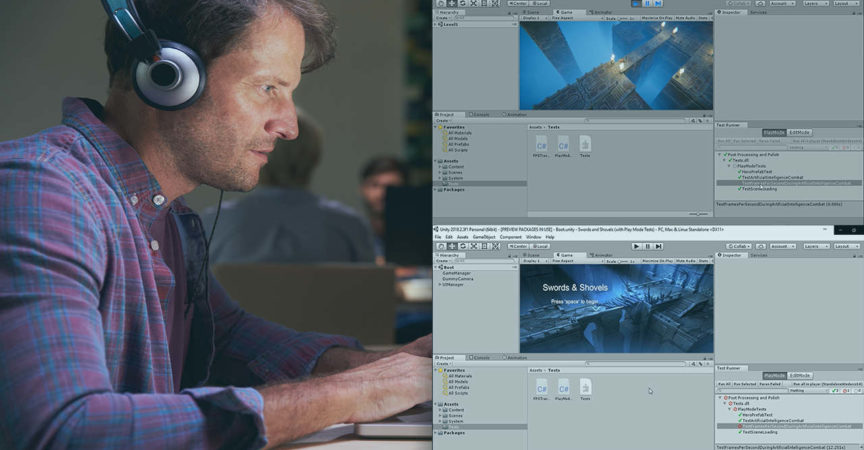Select the Tests assembly asset in Boot.unity Project
Screen dimensions: 864x450
tap(585, 389)
